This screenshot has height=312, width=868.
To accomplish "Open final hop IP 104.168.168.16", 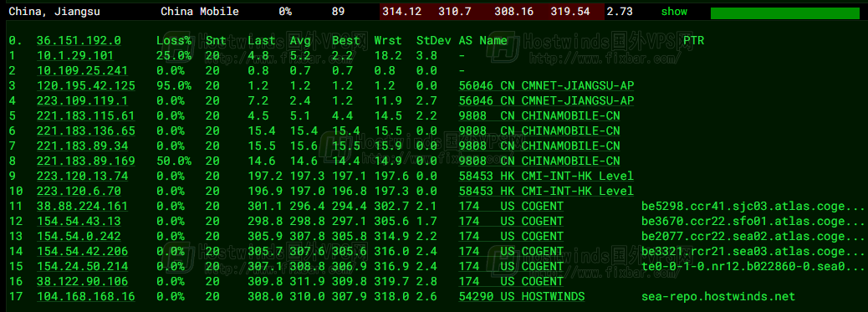I will point(86,296).
